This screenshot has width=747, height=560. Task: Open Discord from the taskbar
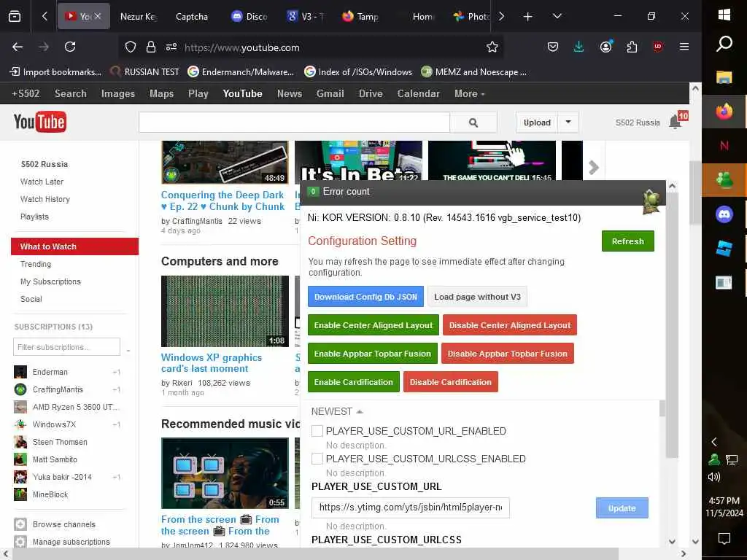point(724,214)
